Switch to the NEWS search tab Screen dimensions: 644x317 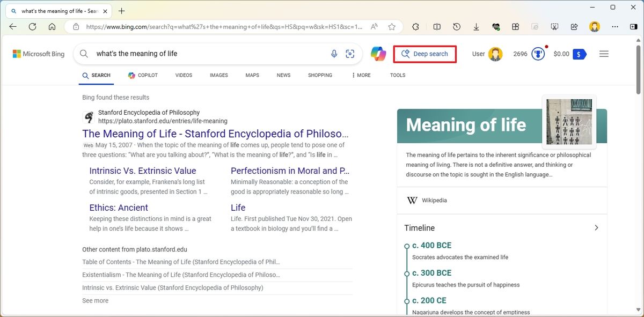[x=283, y=75]
